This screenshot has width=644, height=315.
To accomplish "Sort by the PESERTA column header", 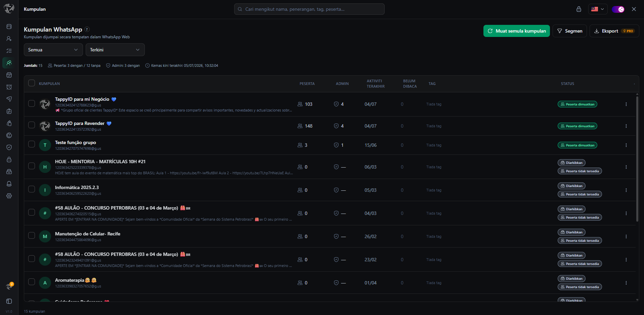I will pos(307,84).
